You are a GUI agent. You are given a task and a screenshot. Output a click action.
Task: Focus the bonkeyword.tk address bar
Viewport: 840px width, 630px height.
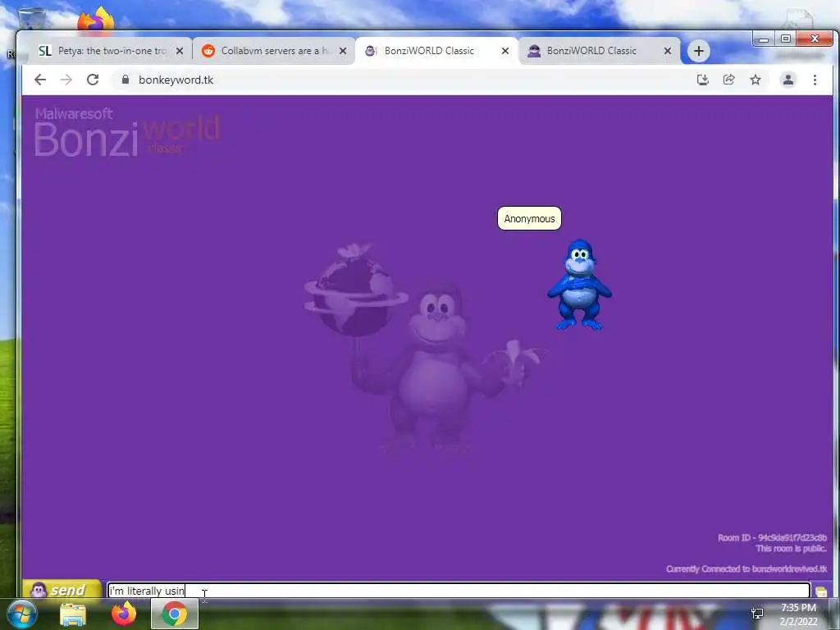coord(402,80)
